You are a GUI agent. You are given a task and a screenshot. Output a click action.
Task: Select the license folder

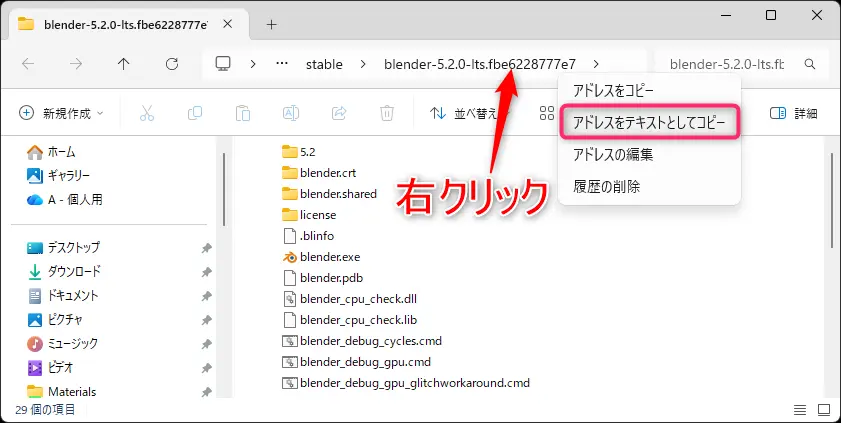pyautogui.click(x=309, y=215)
